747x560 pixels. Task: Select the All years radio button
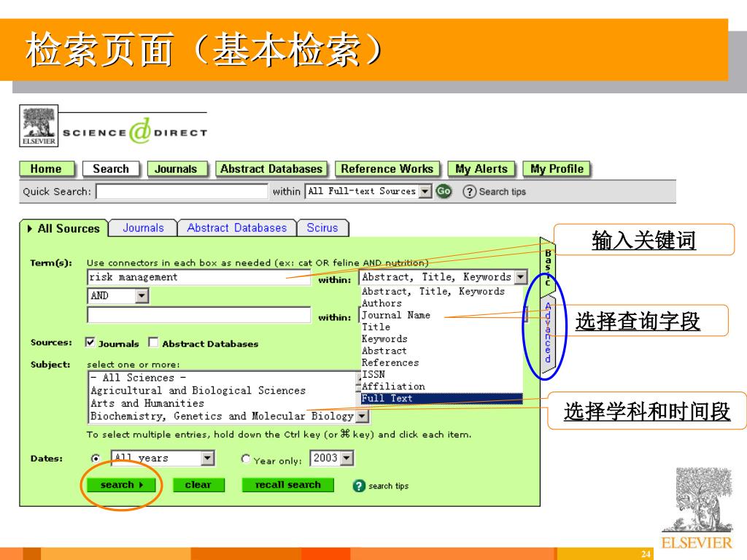96,459
